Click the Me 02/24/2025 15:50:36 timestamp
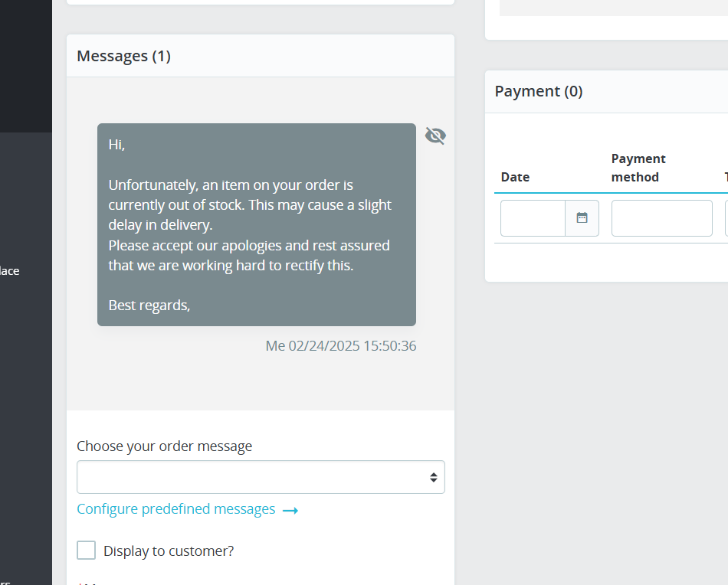 pos(341,346)
